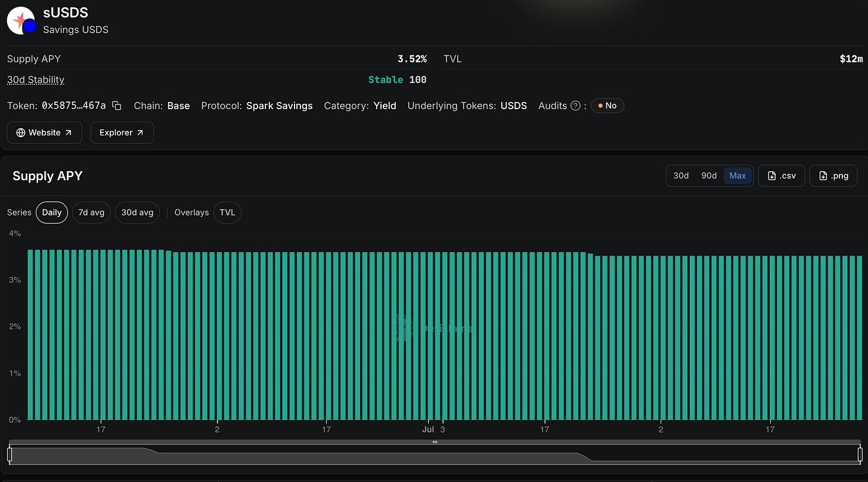The height and width of the screenshot is (482, 868).
Task: Click the Chain value Base
Action: click(178, 106)
